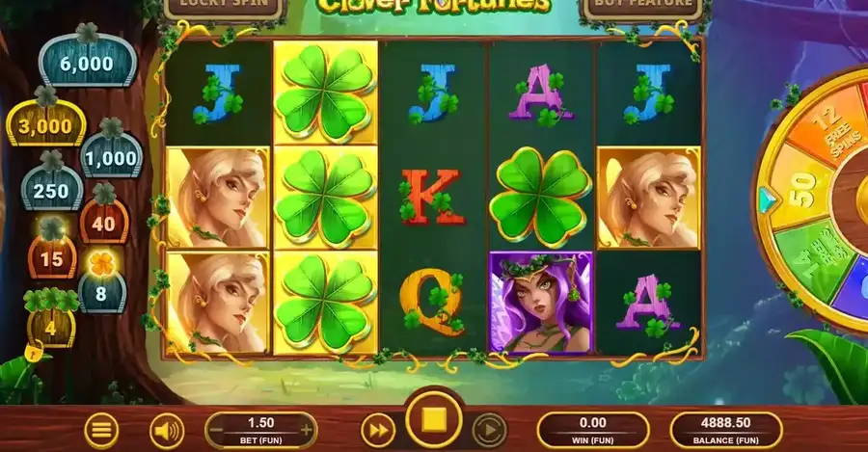The height and width of the screenshot is (452, 868).
Task: Select the 6,000 top prize plaque
Action: coord(88,60)
